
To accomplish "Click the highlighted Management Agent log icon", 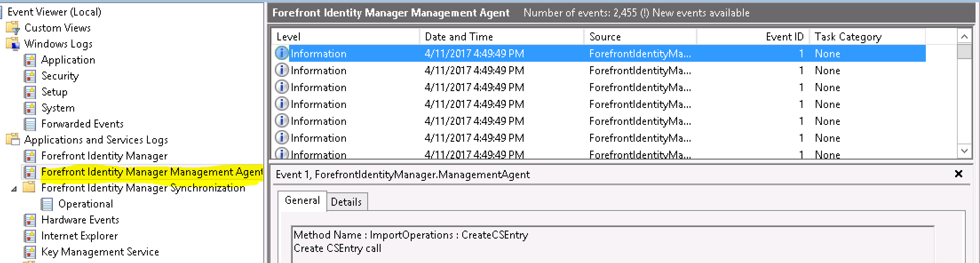I will [x=30, y=172].
